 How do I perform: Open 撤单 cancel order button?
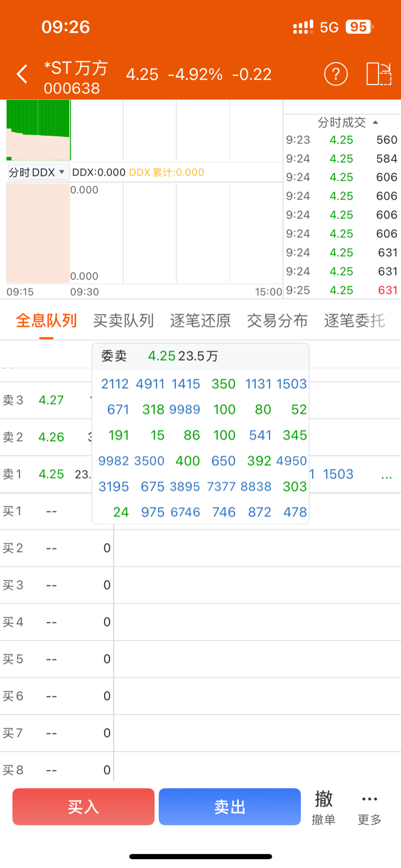pos(324,807)
